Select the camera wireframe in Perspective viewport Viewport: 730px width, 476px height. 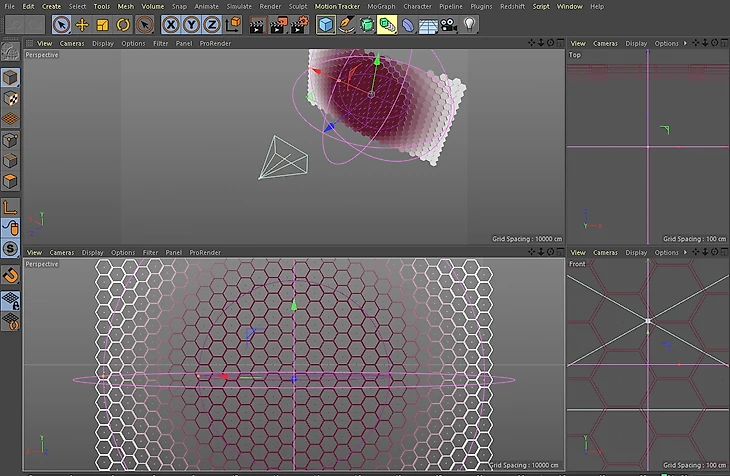(x=283, y=160)
